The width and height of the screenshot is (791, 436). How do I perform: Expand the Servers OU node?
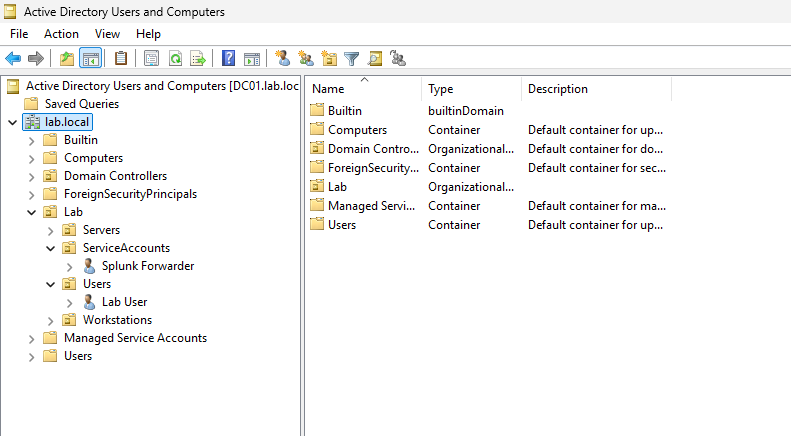(x=50, y=231)
